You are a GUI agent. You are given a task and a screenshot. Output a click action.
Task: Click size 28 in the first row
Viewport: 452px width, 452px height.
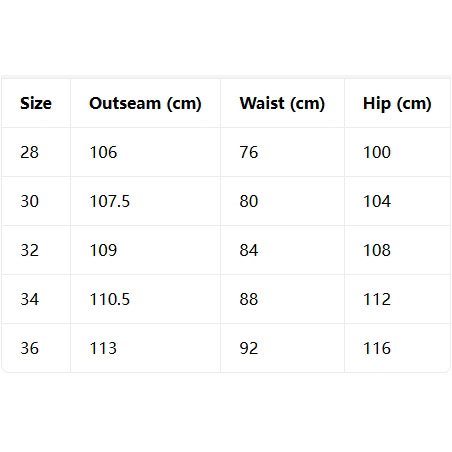(30, 152)
